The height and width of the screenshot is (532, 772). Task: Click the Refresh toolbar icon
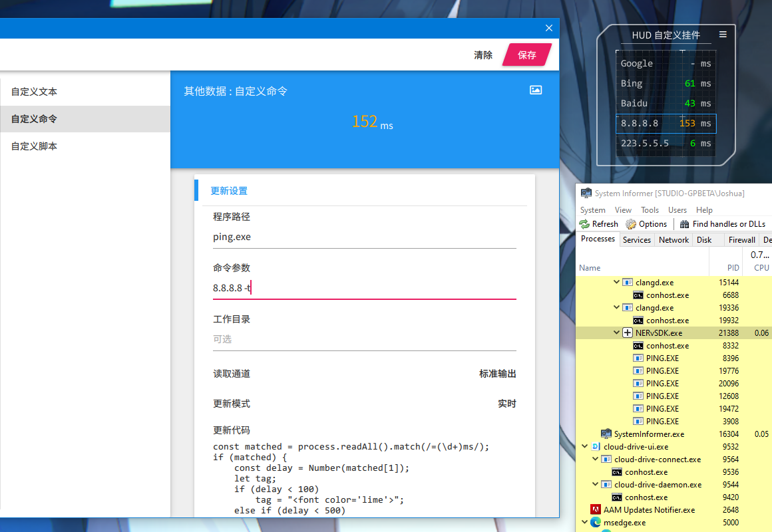click(584, 224)
